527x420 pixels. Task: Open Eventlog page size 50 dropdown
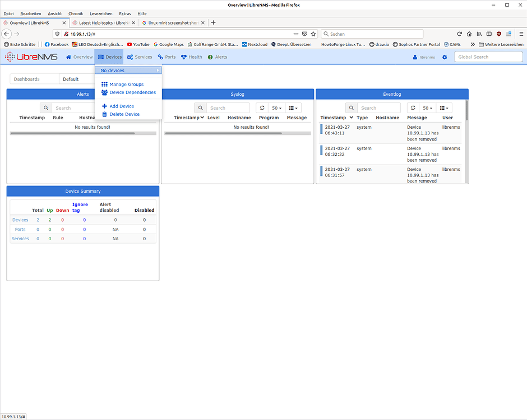point(427,108)
